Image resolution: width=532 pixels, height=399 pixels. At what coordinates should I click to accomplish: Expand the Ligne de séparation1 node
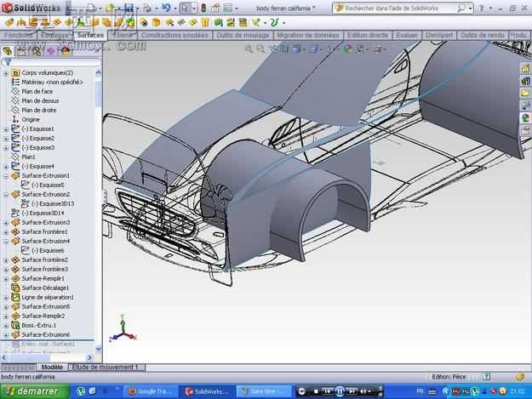point(5,298)
